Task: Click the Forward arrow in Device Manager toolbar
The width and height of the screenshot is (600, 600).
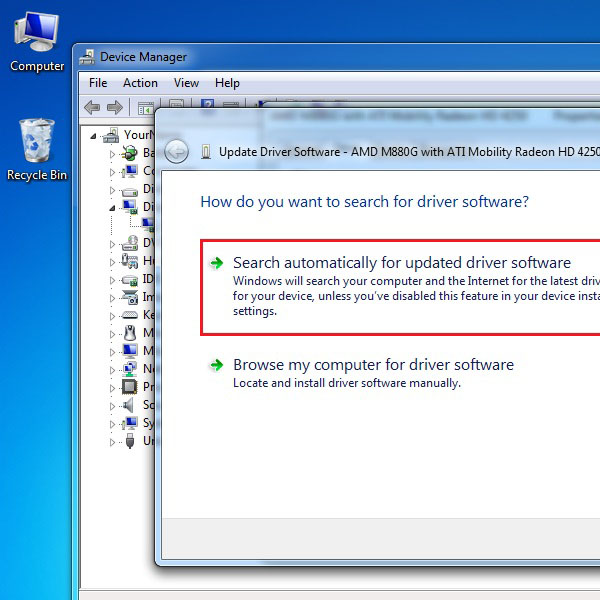Action: [115, 108]
